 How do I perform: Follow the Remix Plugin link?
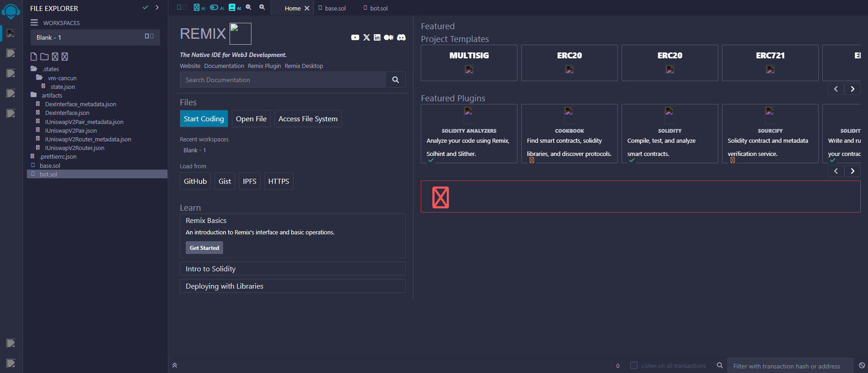click(x=264, y=66)
